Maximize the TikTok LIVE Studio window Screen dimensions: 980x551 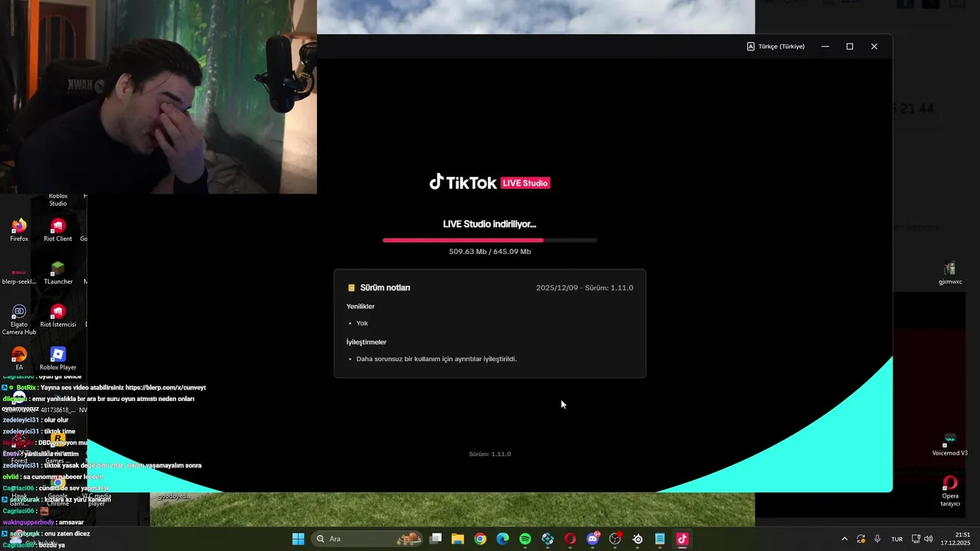(850, 47)
